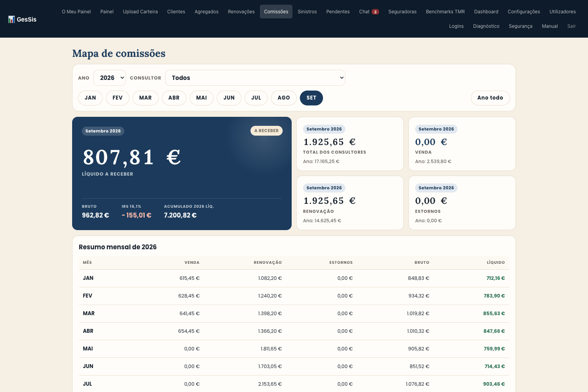The width and height of the screenshot is (588, 392).
Task: Click the Renovação 1.925,65 € card
Action: coord(350,203)
